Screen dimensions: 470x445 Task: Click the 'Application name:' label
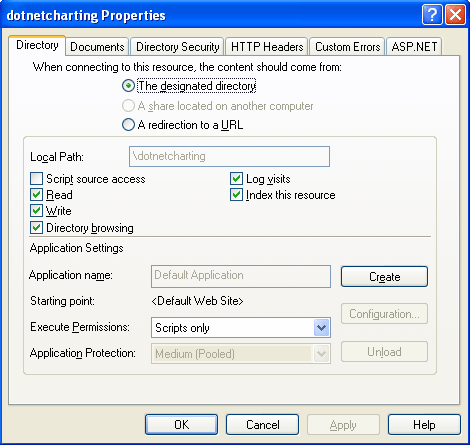[x=71, y=275]
